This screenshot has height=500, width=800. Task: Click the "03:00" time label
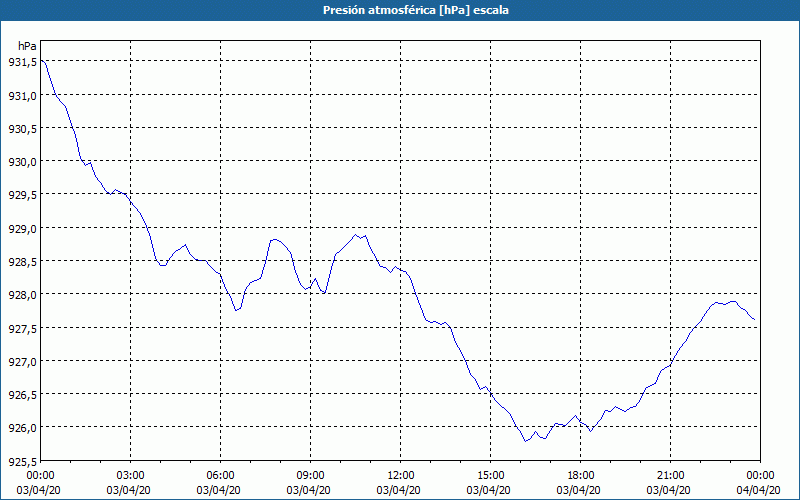tap(131, 476)
